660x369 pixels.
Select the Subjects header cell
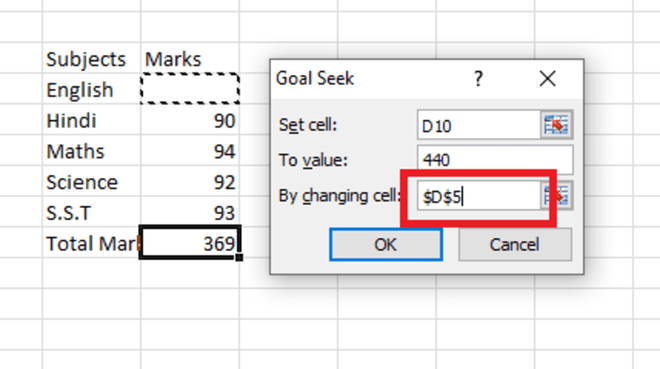pos(91,58)
